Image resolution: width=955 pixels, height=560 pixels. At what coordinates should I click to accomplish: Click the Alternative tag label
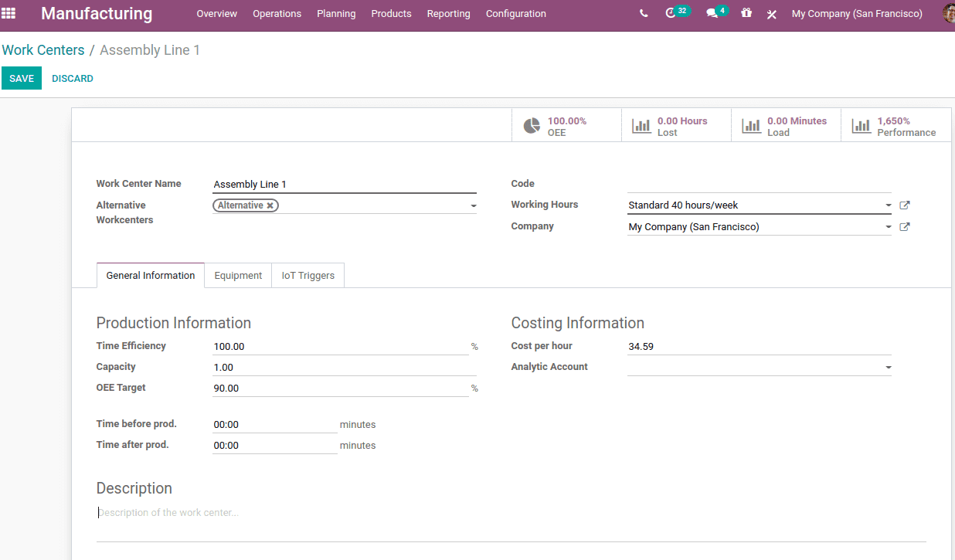coord(240,205)
